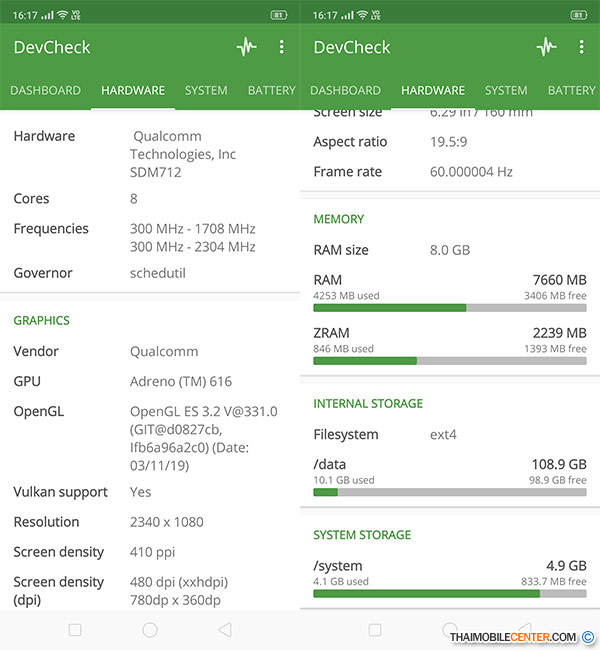Tap the recent apps square in left screen
Screen dimensions: 600x650
(x=75, y=630)
